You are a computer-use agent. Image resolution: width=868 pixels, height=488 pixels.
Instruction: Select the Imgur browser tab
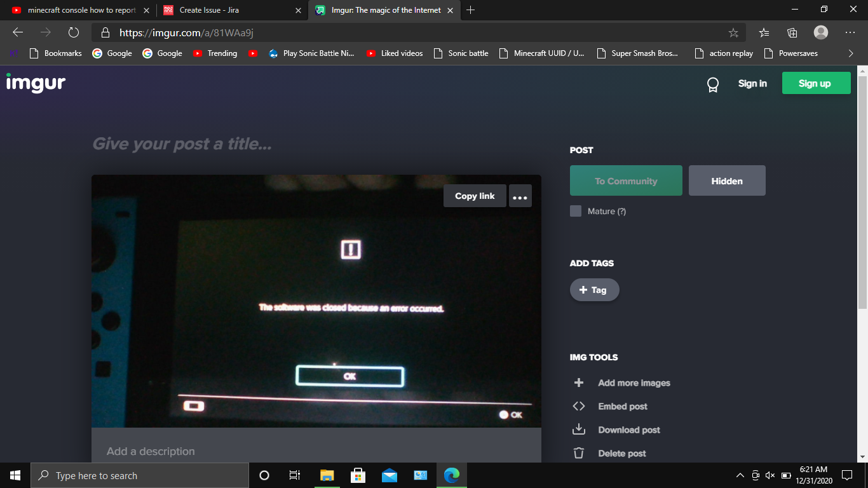(x=384, y=10)
